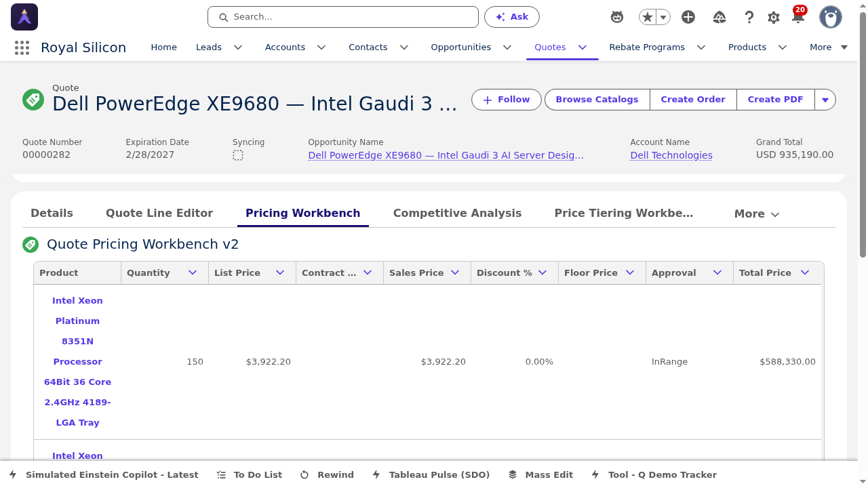This screenshot has width=868, height=488.
Task: Open Floor Price column menu chevron
Action: click(630, 272)
